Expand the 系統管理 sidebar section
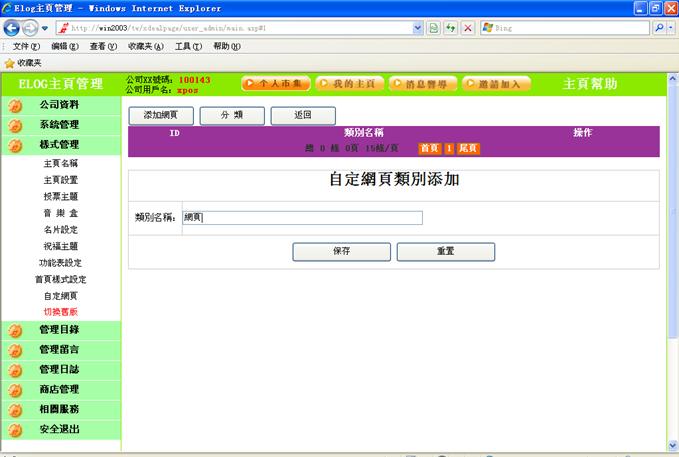The height and width of the screenshot is (457, 679). coord(59,125)
